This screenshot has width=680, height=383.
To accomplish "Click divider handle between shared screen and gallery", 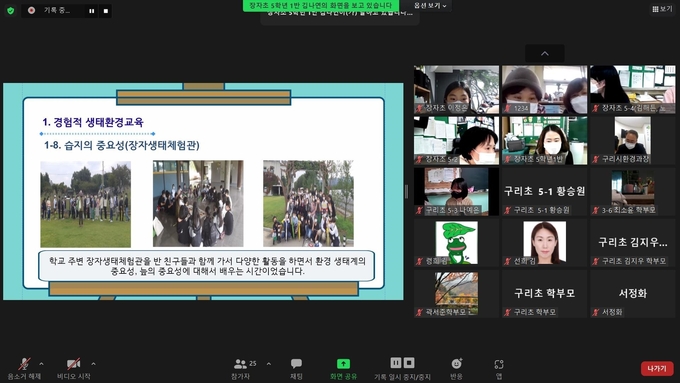I will (x=406, y=191).
